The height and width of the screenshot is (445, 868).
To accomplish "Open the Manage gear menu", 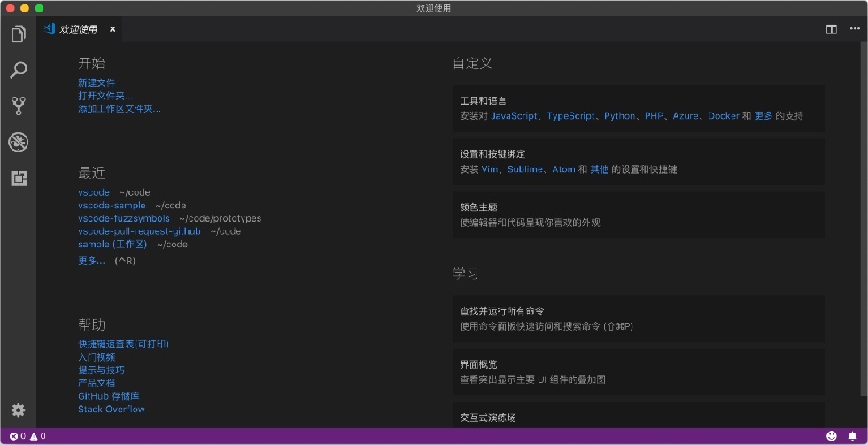I will coord(19,410).
